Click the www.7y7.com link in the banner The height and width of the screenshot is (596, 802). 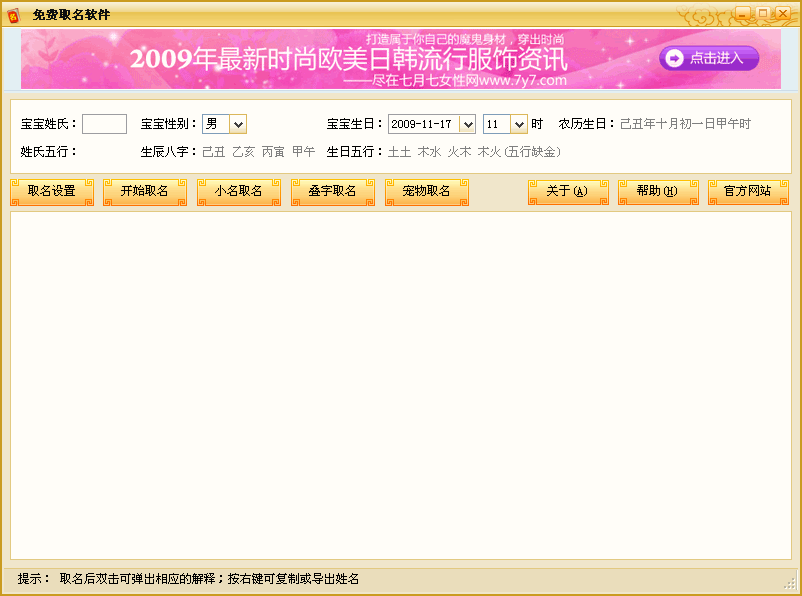click(x=524, y=79)
